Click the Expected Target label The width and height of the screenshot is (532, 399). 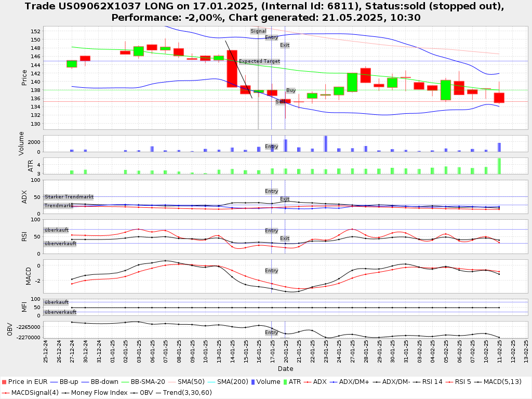259,61
